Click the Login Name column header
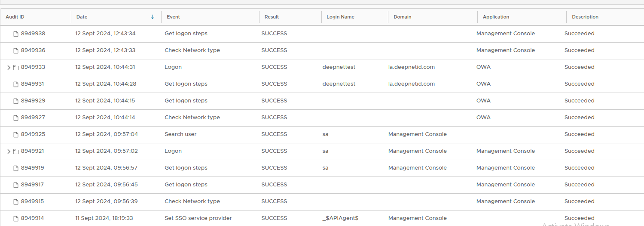The image size is (644, 226). [340, 17]
